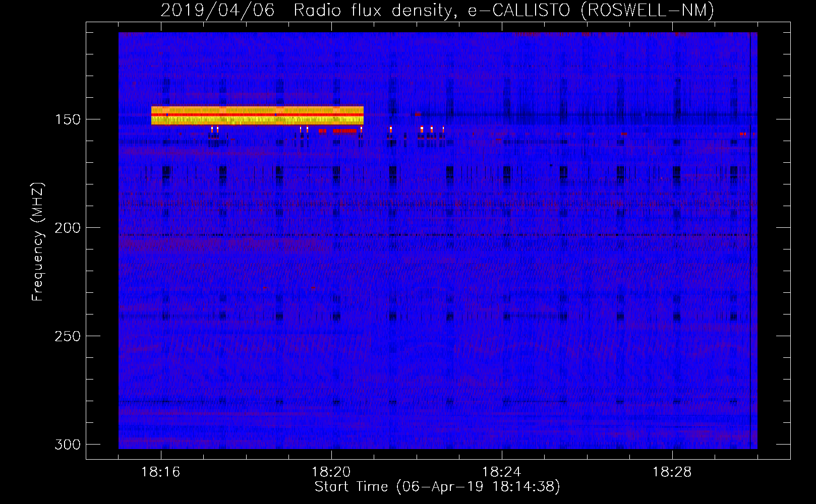Image resolution: width=816 pixels, height=504 pixels.
Task: Click the 150 frequency tick label
Action: (x=68, y=119)
